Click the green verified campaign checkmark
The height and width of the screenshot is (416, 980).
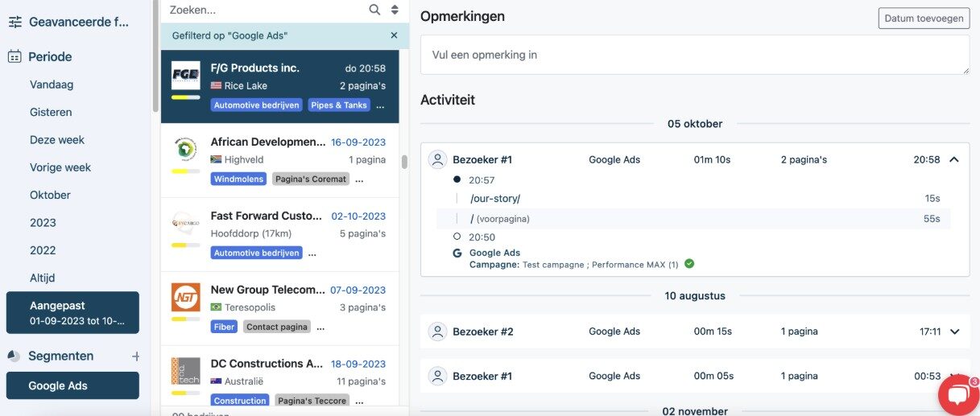(689, 264)
